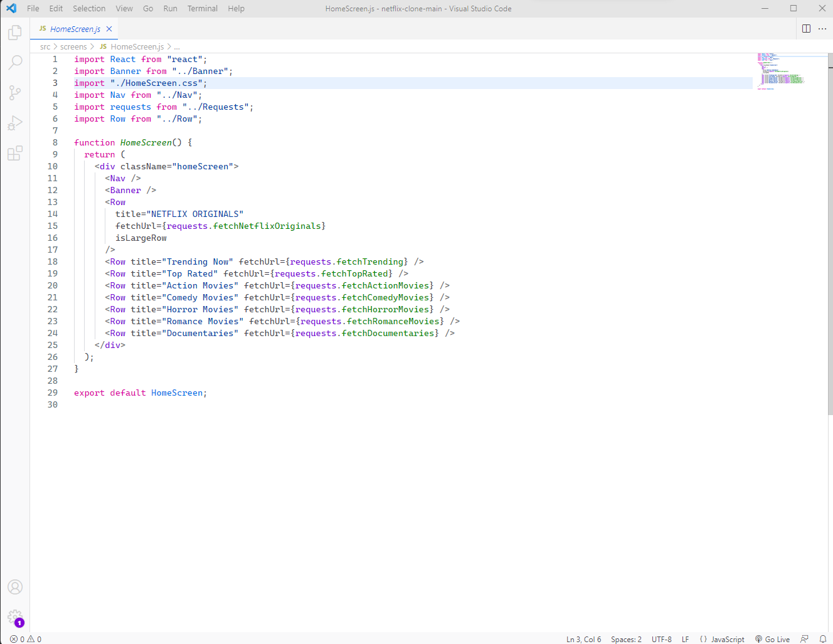Open the notifications bell
833x644 pixels.
coord(823,639)
